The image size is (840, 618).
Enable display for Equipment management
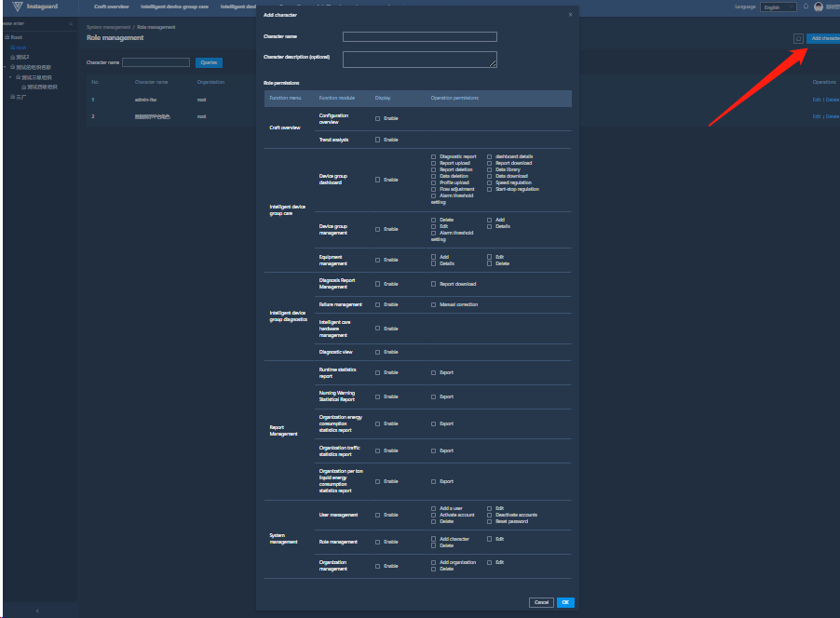pyautogui.click(x=378, y=261)
